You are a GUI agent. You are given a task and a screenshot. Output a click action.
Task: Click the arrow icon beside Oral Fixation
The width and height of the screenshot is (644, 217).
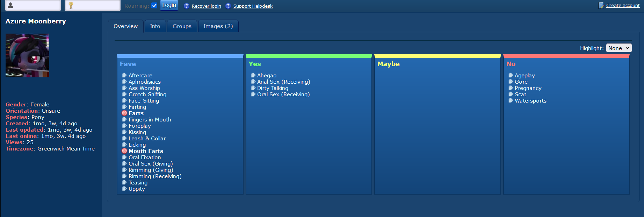coord(124,157)
